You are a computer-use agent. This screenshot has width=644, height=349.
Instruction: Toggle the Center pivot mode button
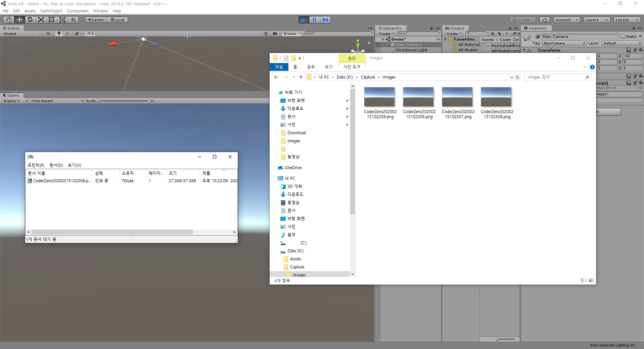[96, 20]
